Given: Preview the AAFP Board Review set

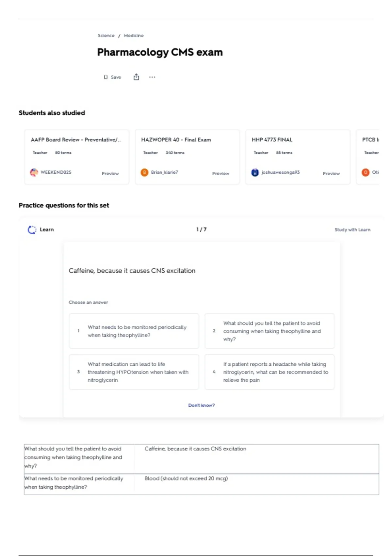Looking at the screenshot, I should (x=110, y=173).
